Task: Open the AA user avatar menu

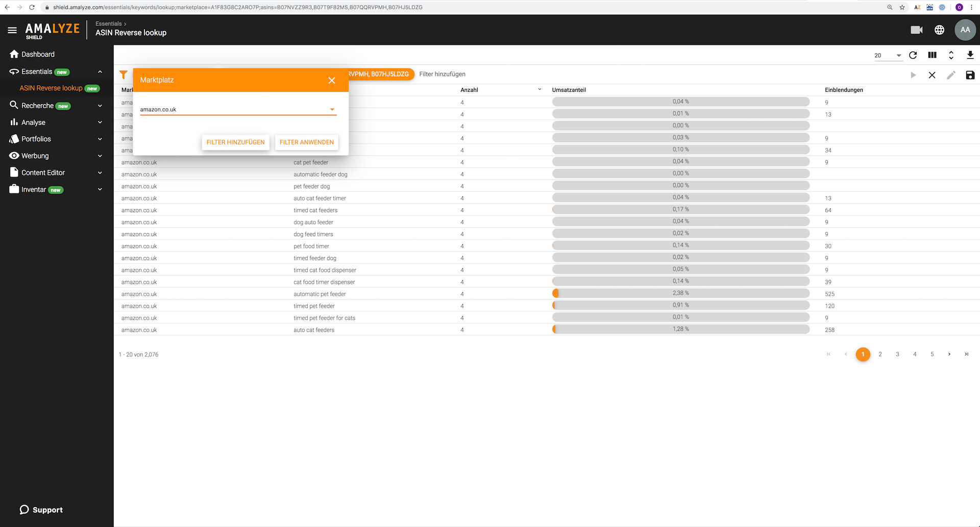Action: [965, 30]
